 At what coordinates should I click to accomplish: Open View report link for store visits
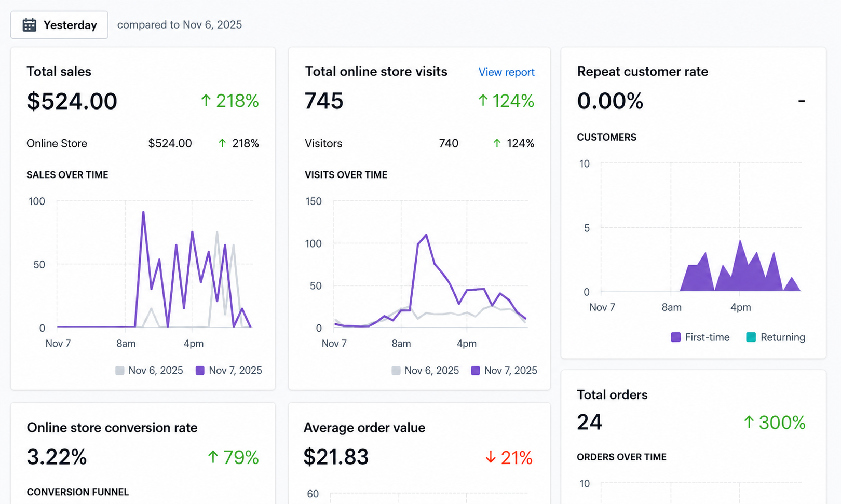coord(506,72)
